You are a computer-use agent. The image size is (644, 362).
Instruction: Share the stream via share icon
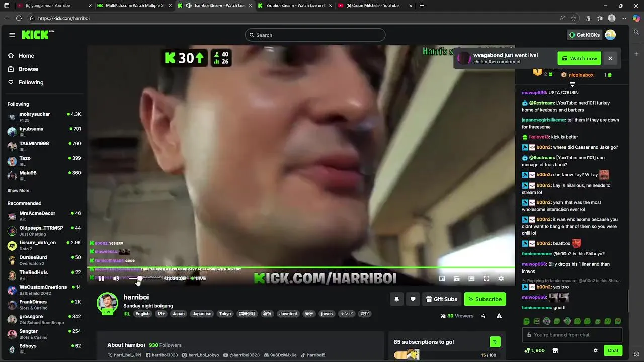[483, 316]
